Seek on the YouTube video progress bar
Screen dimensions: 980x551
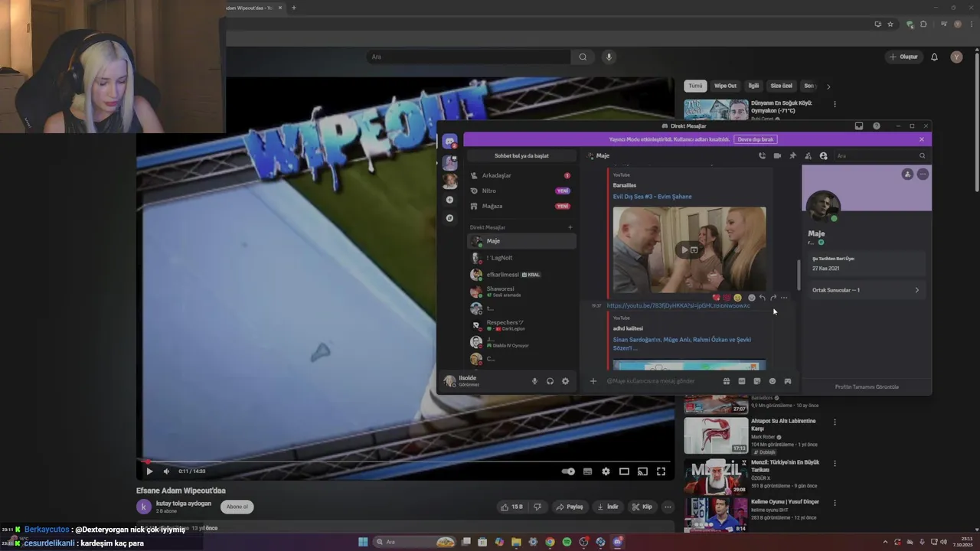click(405, 461)
